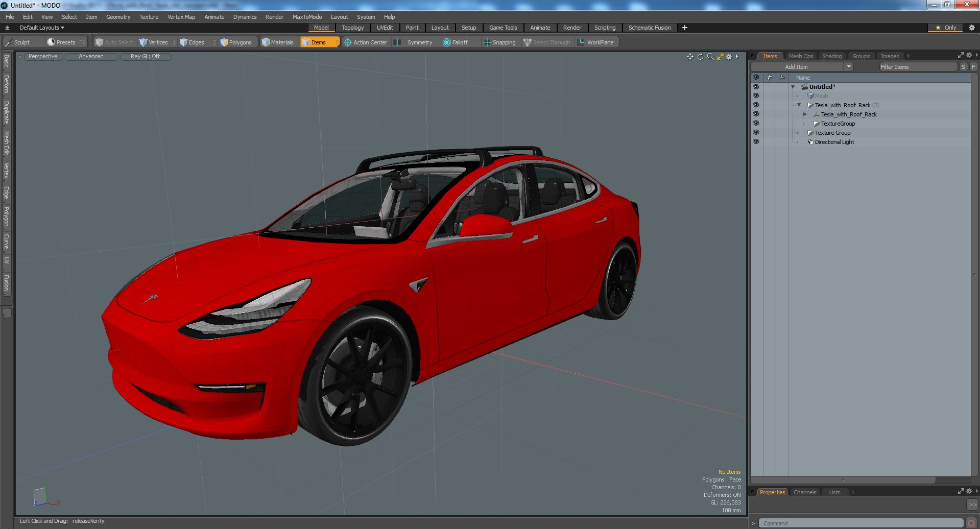Add a new layout tab with plus

point(685,28)
